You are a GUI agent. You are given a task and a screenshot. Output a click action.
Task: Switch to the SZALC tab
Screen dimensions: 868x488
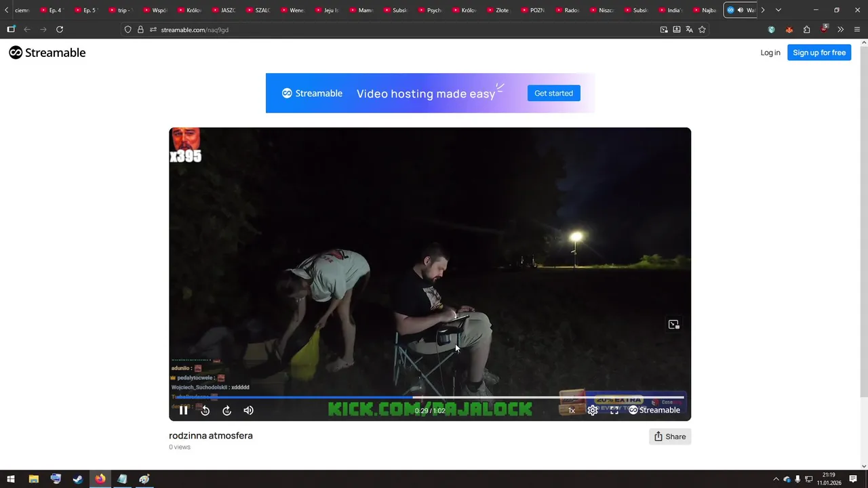click(259, 10)
